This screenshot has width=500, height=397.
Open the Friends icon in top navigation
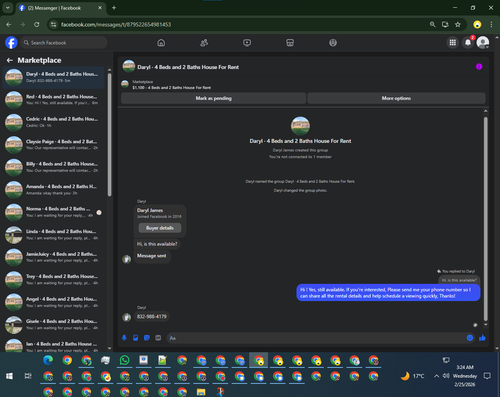(x=204, y=43)
